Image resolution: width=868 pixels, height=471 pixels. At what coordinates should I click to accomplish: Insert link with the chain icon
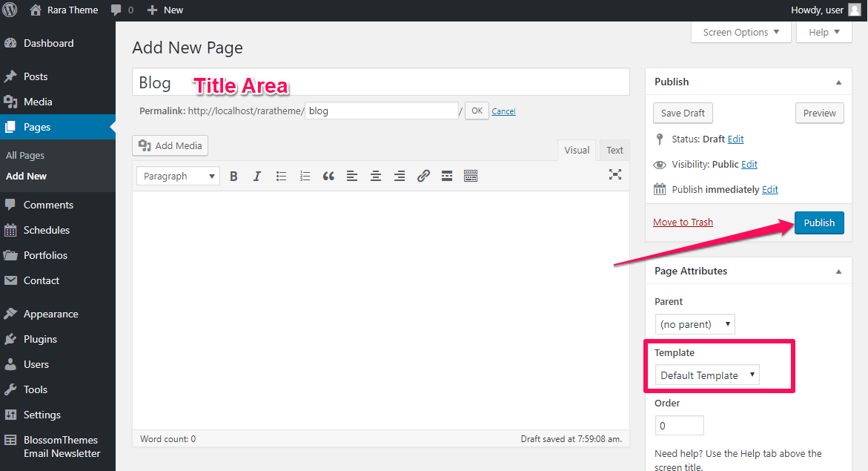click(423, 177)
